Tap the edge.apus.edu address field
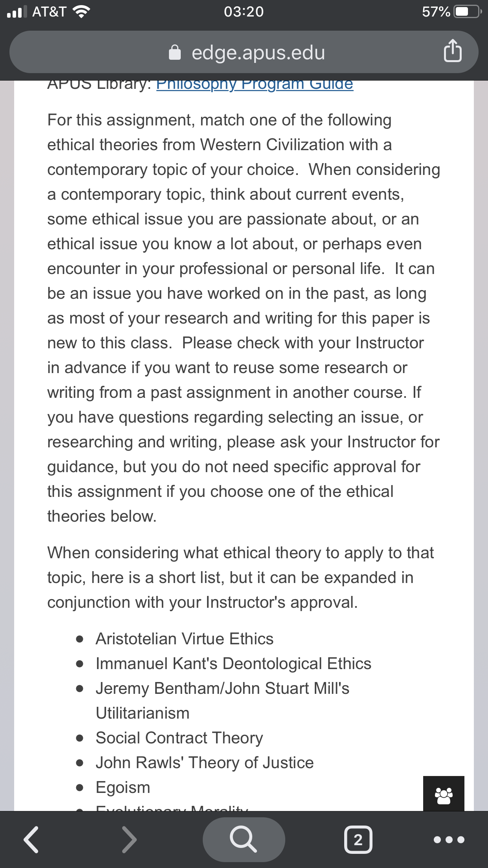This screenshot has width=488, height=868. 244,52
